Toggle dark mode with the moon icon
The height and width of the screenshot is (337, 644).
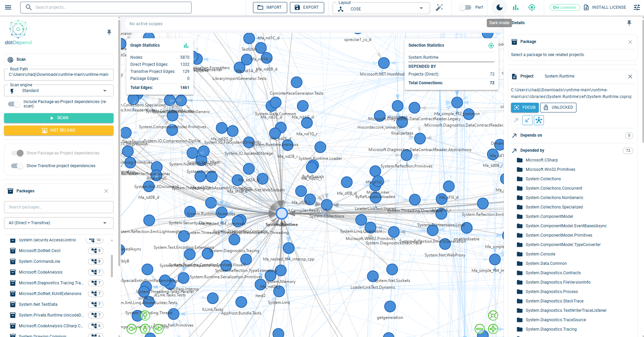[x=499, y=7]
